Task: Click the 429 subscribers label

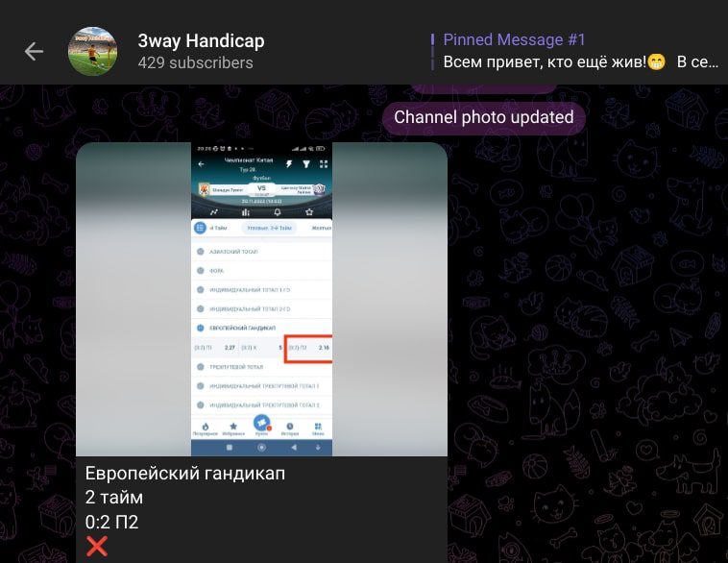Action: pyautogui.click(x=196, y=63)
